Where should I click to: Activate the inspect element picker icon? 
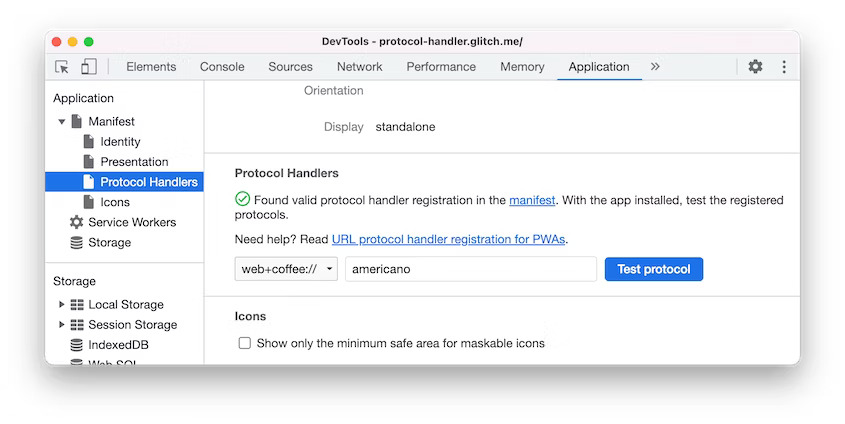click(x=62, y=67)
